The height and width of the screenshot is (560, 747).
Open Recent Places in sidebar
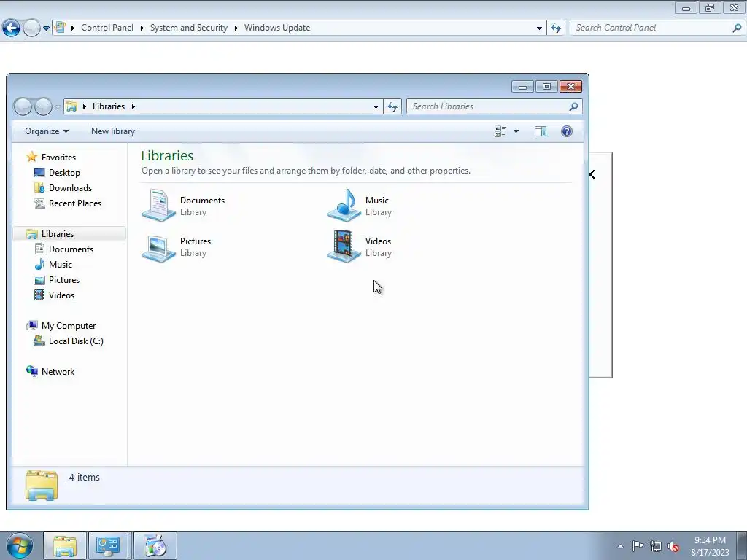coord(75,203)
